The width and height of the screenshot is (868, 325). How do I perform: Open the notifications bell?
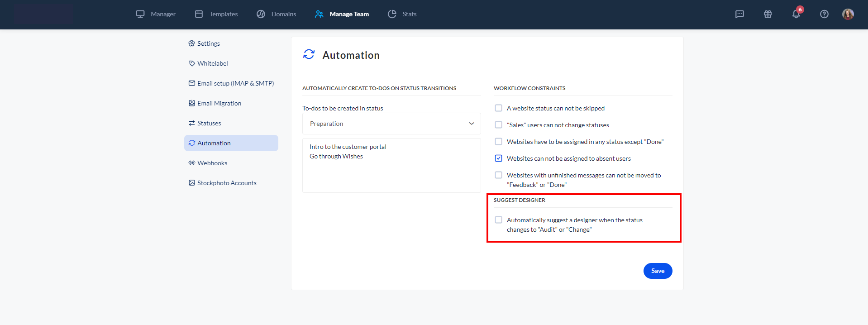(796, 14)
